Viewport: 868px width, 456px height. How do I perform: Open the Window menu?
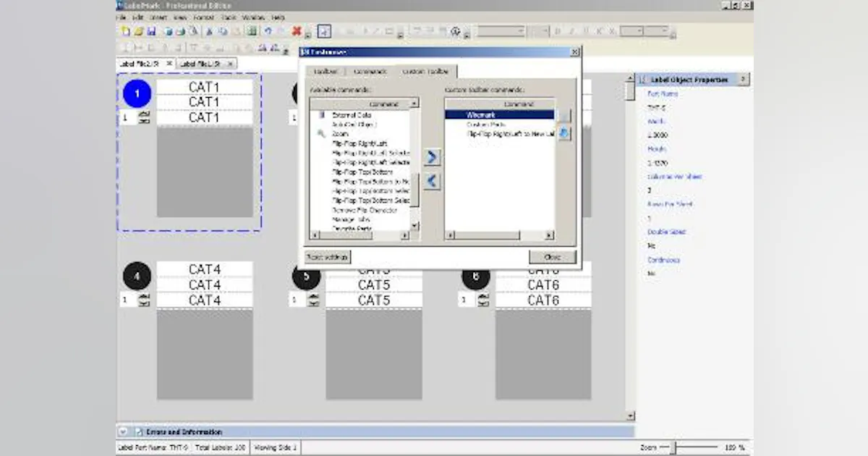point(253,17)
